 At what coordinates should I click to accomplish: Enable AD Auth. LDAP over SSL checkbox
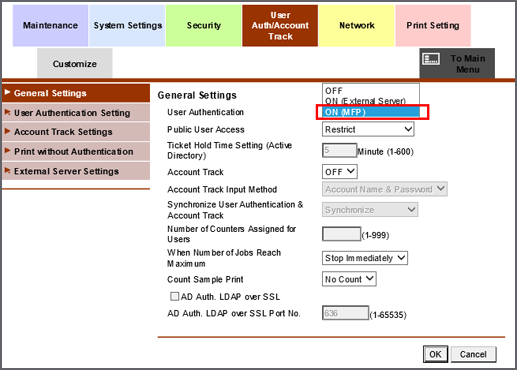coord(174,296)
